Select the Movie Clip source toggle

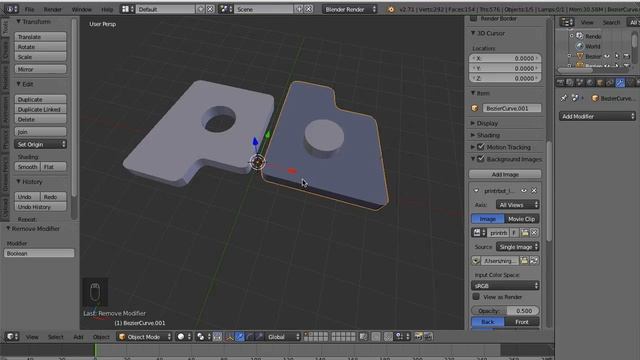522,219
